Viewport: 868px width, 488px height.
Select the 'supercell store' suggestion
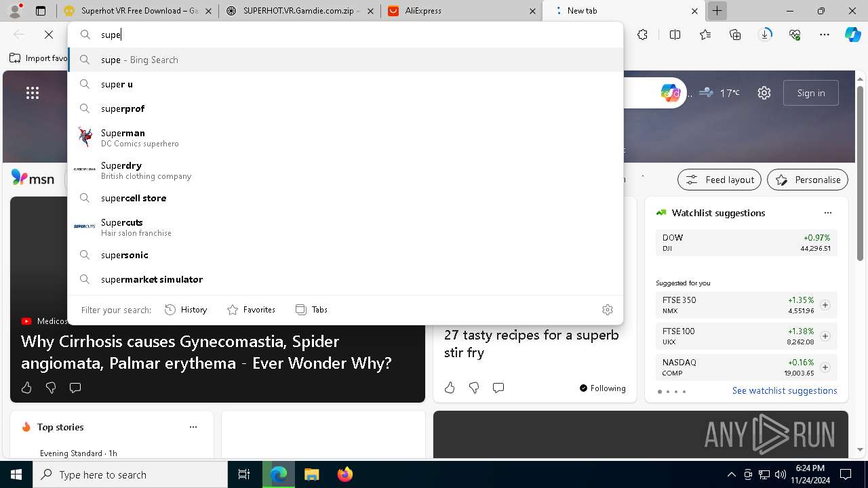pyautogui.click(x=345, y=198)
